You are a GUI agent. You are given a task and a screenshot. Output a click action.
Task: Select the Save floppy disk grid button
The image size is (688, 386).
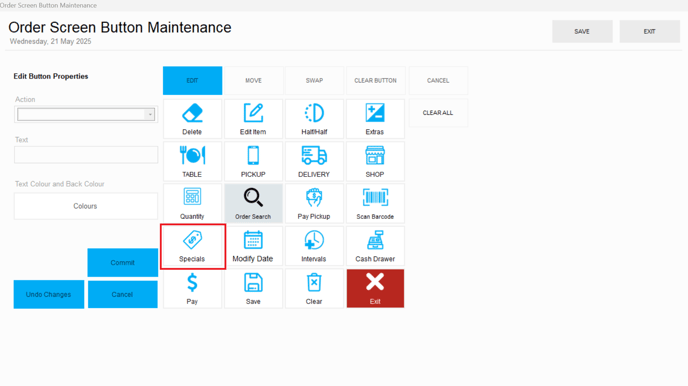[x=253, y=289]
